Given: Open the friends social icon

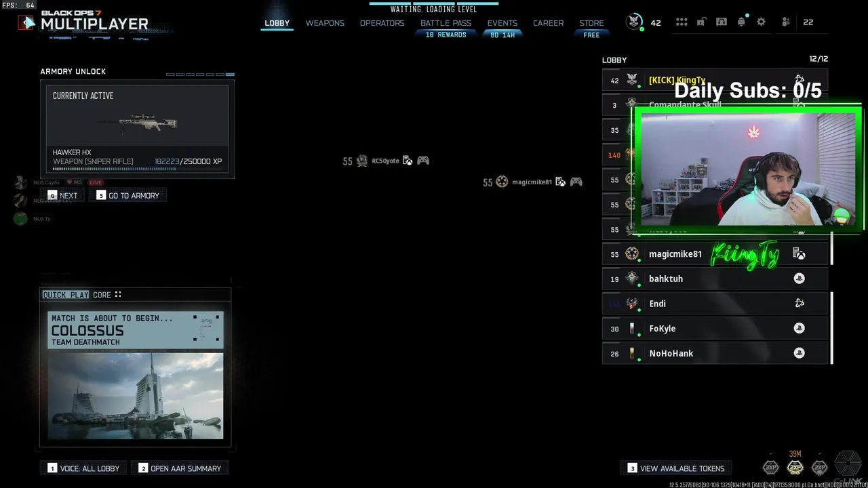Looking at the screenshot, I should 786,22.
